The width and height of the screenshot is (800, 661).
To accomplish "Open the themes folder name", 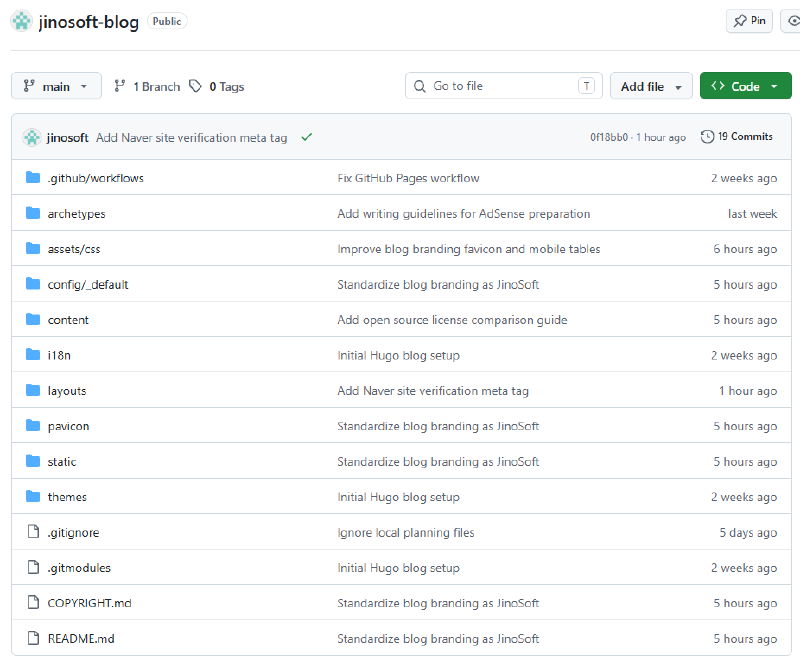I will pyautogui.click(x=67, y=497).
